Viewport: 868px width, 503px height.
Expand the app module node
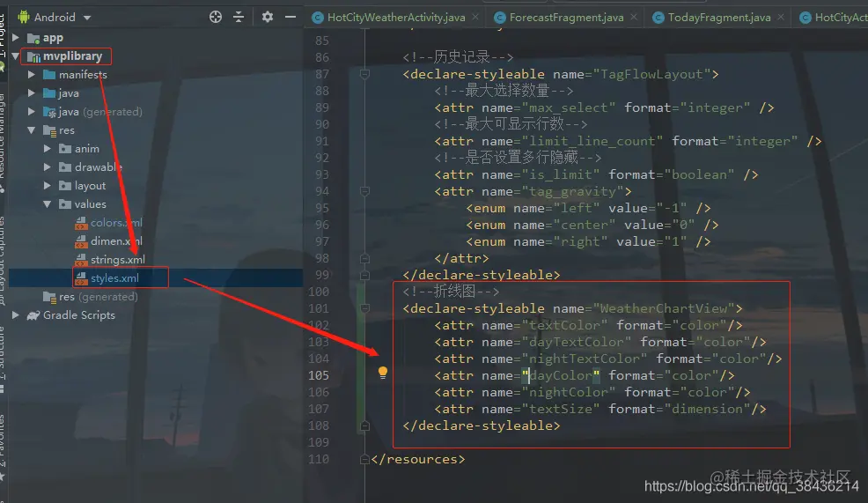click(x=16, y=38)
